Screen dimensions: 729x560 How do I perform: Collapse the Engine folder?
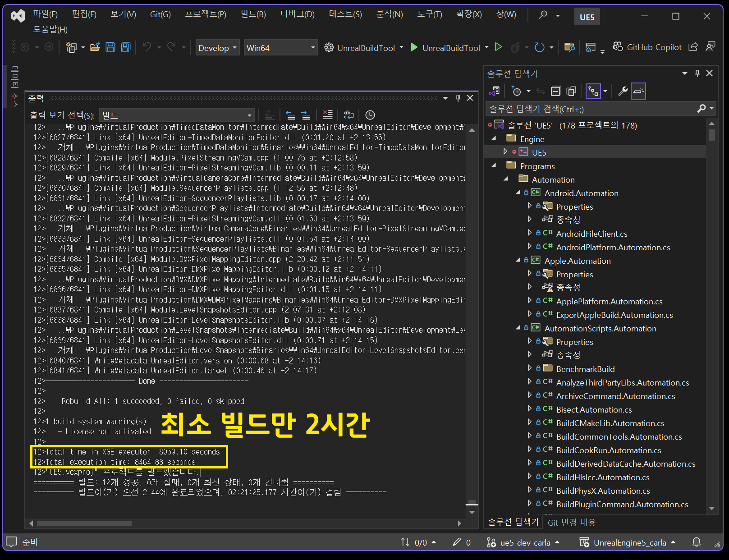click(494, 138)
